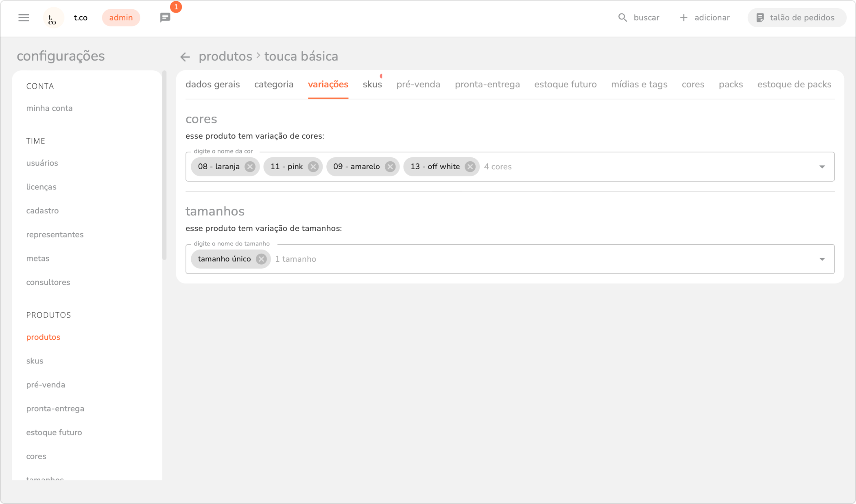The image size is (856, 504).
Task: Open representantes in the sidebar
Action: (x=55, y=235)
